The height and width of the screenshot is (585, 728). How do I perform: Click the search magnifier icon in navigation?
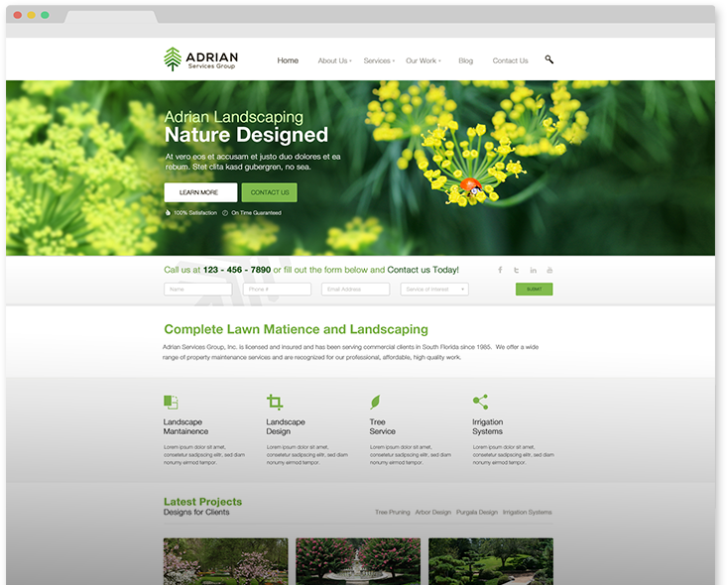[x=549, y=59]
